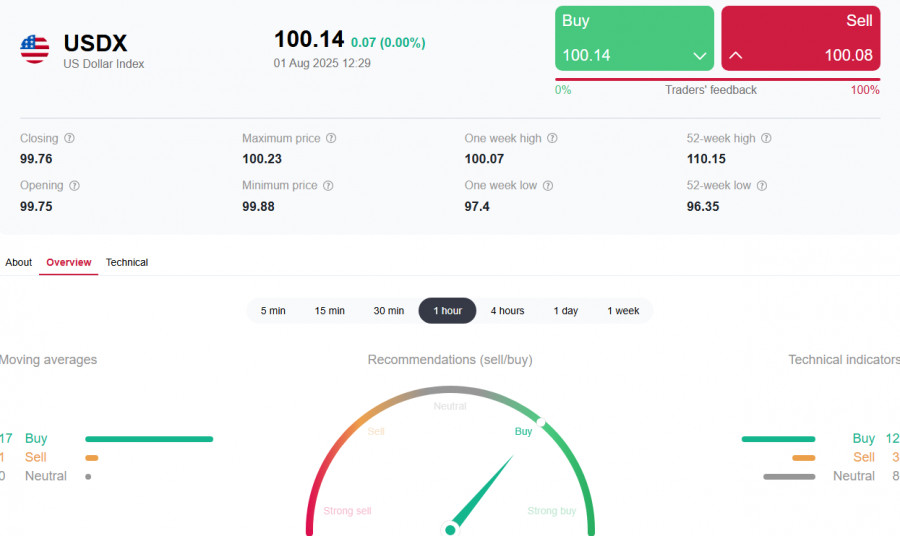Click the USDX ticker heading
This screenshot has height=536, width=900.
(95, 43)
